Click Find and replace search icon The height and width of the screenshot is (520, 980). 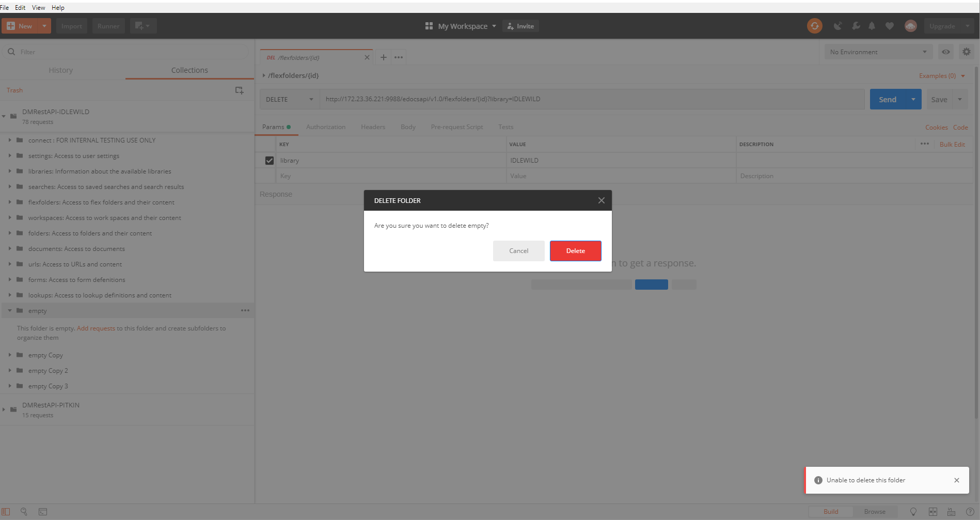click(24, 511)
